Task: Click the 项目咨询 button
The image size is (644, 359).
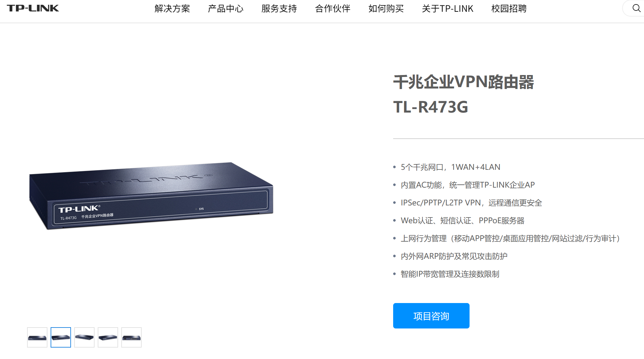Action: coord(431,316)
